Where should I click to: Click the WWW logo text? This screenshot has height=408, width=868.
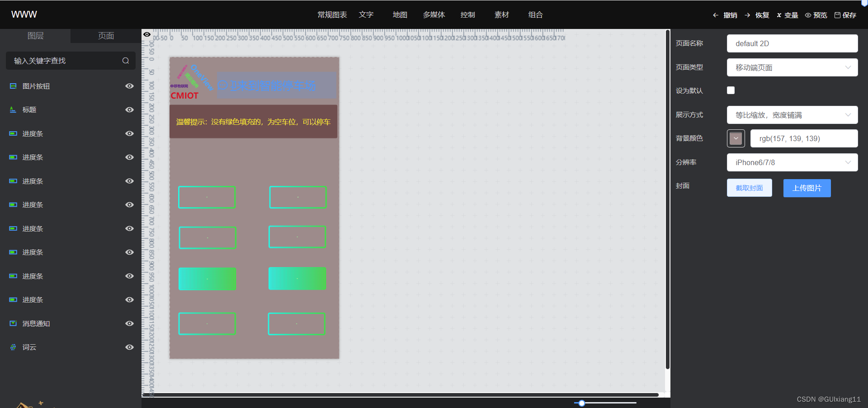pos(24,14)
